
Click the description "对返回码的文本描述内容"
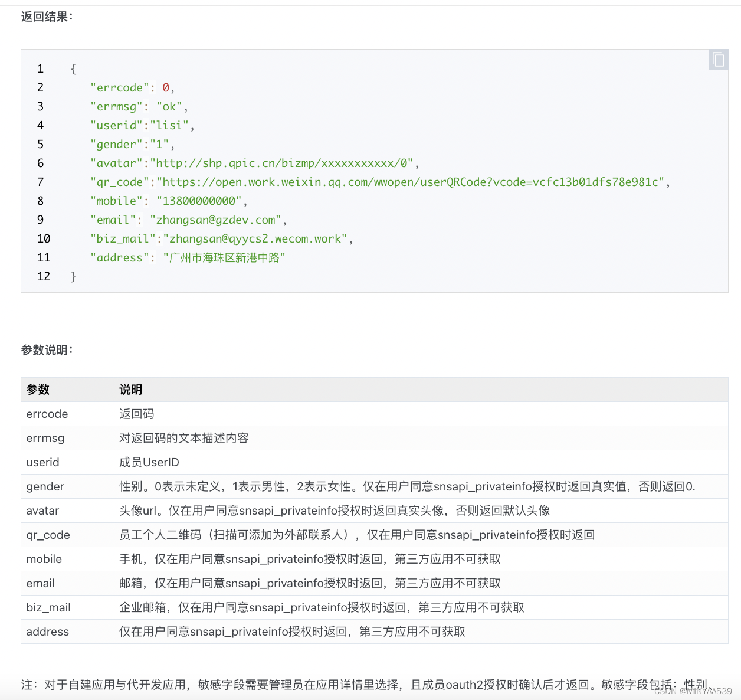click(184, 438)
